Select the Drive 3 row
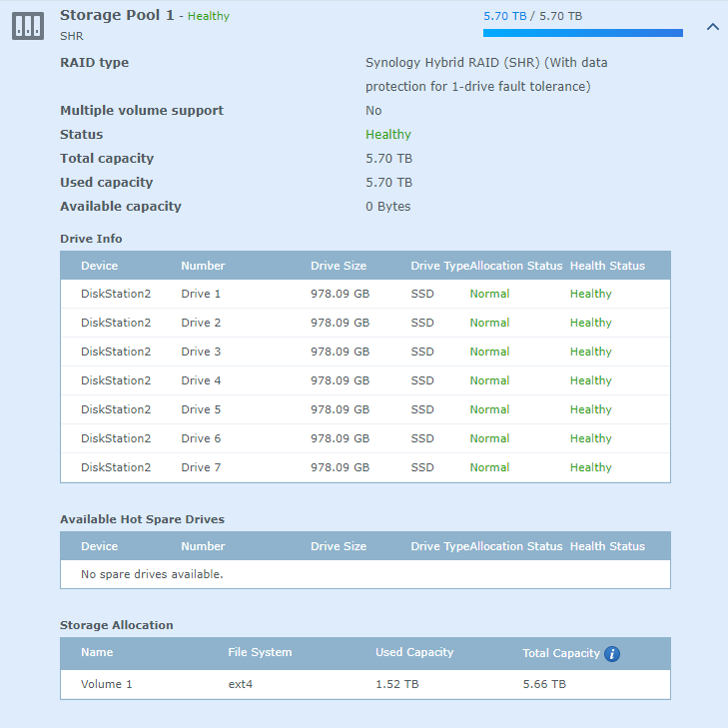728x728 pixels. pos(364,352)
